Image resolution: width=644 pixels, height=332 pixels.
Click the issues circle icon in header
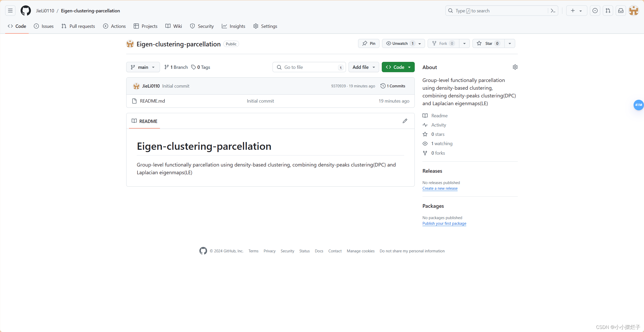click(595, 11)
